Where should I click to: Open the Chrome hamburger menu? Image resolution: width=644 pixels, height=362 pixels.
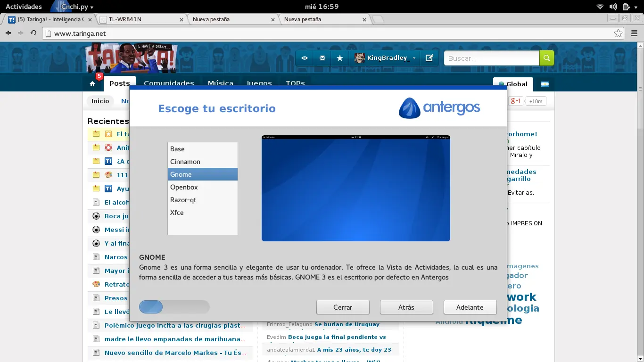pyautogui.click(x=634, y=33)
